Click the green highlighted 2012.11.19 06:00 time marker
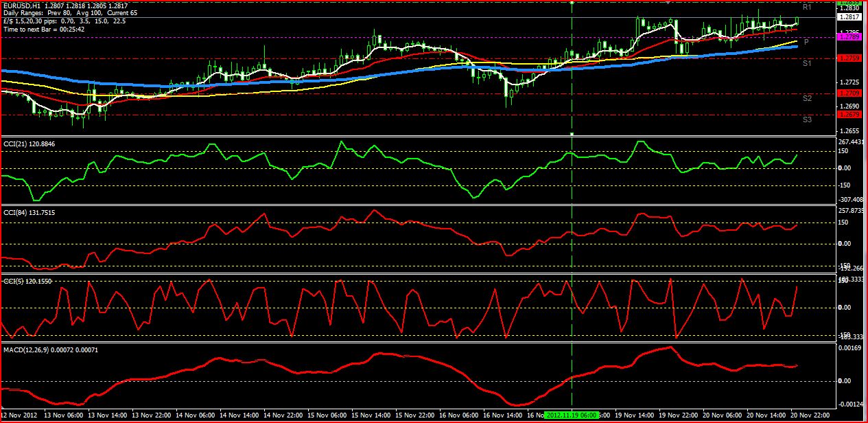 572,415
